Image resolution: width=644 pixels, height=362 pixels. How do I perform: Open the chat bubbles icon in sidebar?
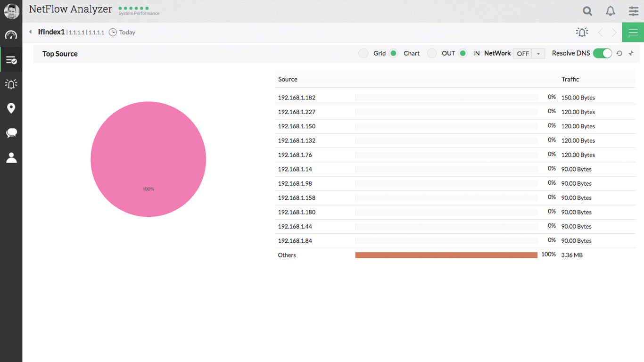11,133
